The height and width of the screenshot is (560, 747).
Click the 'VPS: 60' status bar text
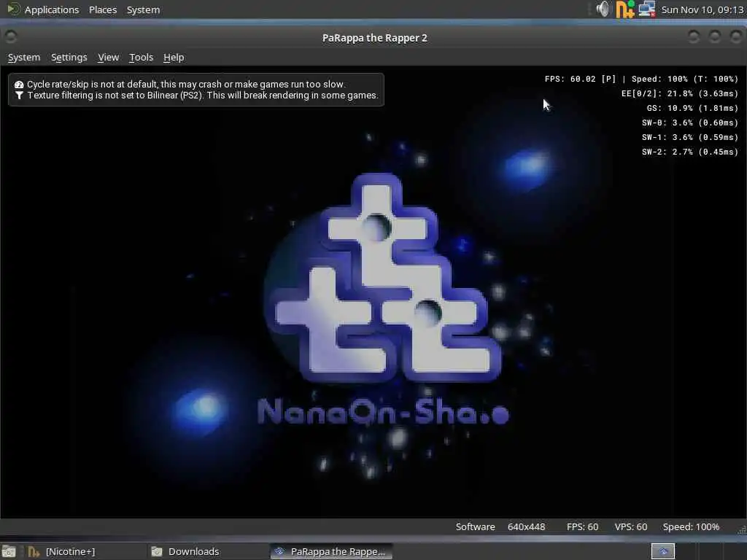pos(631,526)
